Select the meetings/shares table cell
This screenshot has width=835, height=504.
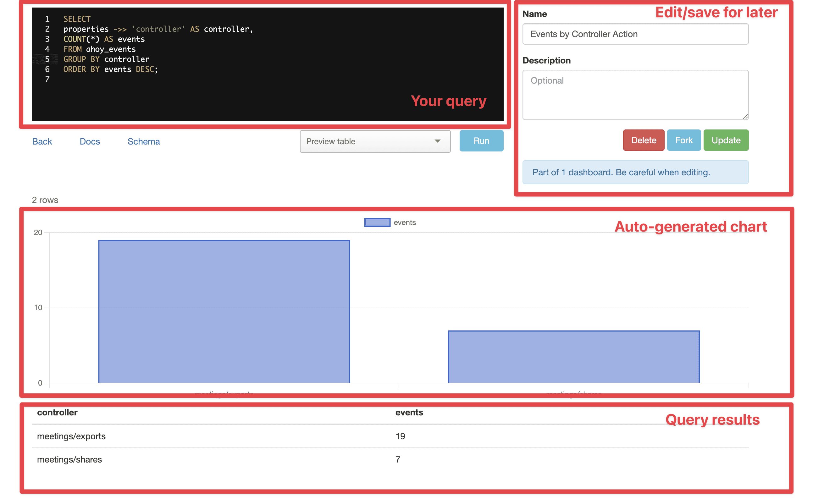tap(69, 459)
